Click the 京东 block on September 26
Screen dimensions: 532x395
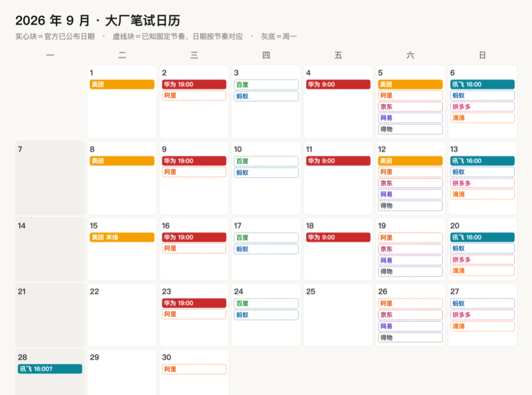tap(410, 315)
